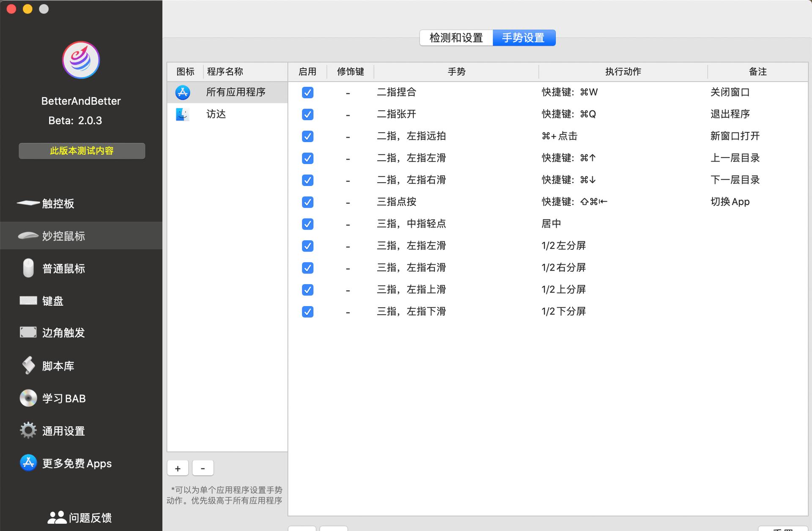The image size is (812, 531).
Task: Disable the 二指张开 gesture checkbox
Action: (x=308, y=114)
